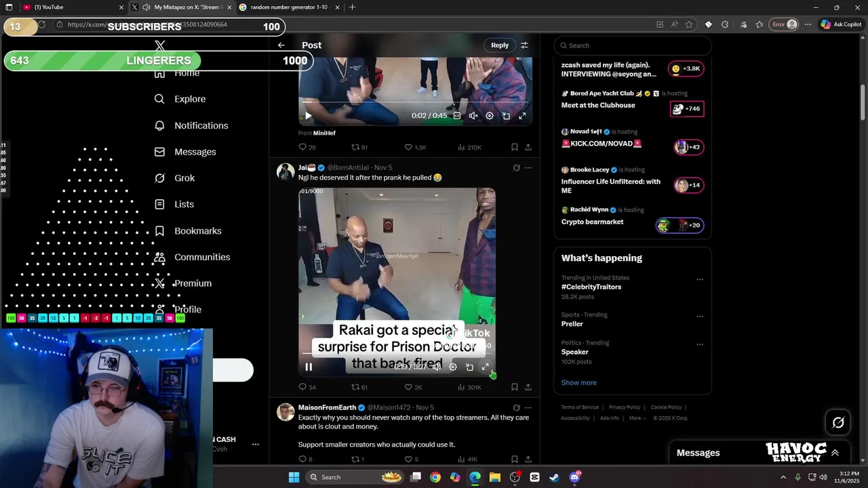Image resolution: width=868 pixels, height=488 pixels.
Task: View analytics showing 210K views
Action: point(469,147)
